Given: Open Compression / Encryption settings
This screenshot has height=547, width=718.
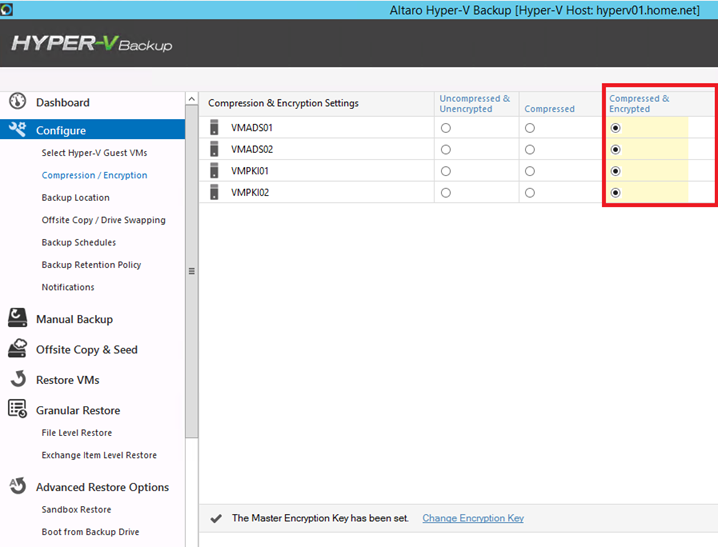Looking at the screenshot, I should click(x=94, y=175).
